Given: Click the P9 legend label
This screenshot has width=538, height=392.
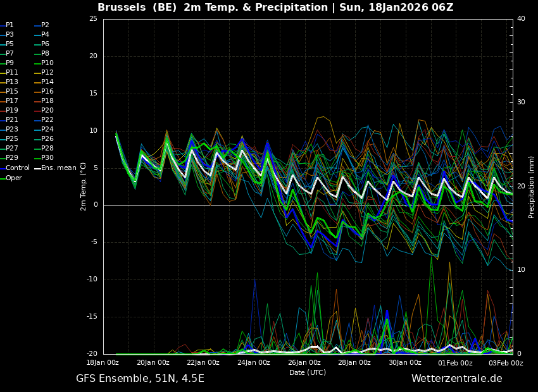Looking at the screenshot, I should pos(9,63).
